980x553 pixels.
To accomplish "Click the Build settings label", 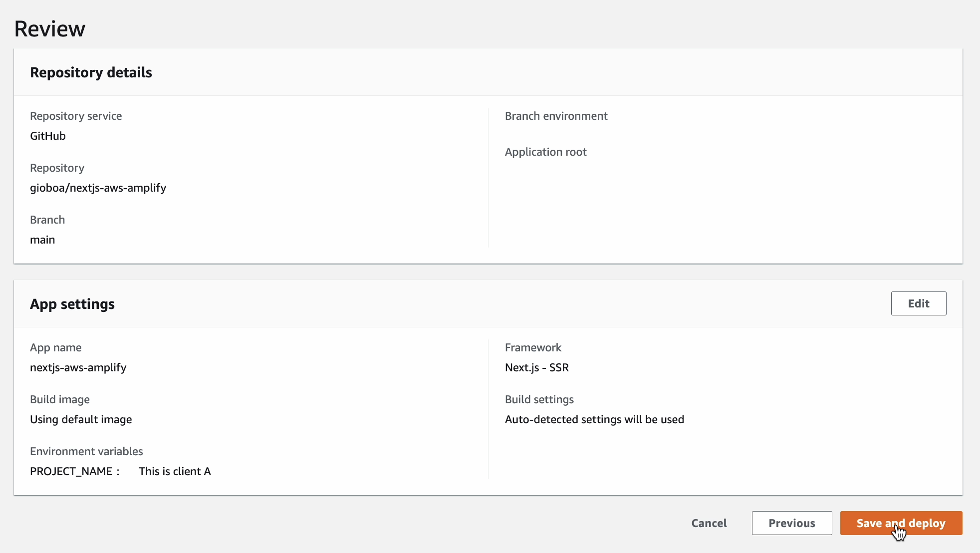I will click(x=539, y=399).
